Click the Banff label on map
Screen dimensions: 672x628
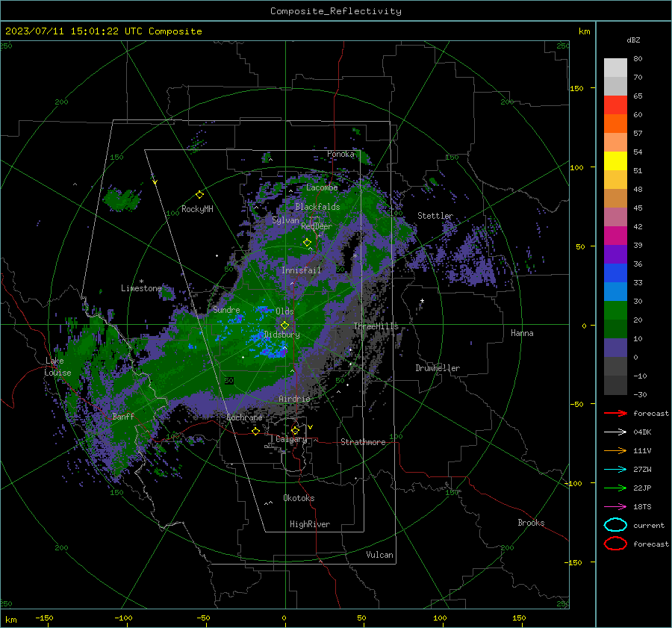tap(123, 416)
